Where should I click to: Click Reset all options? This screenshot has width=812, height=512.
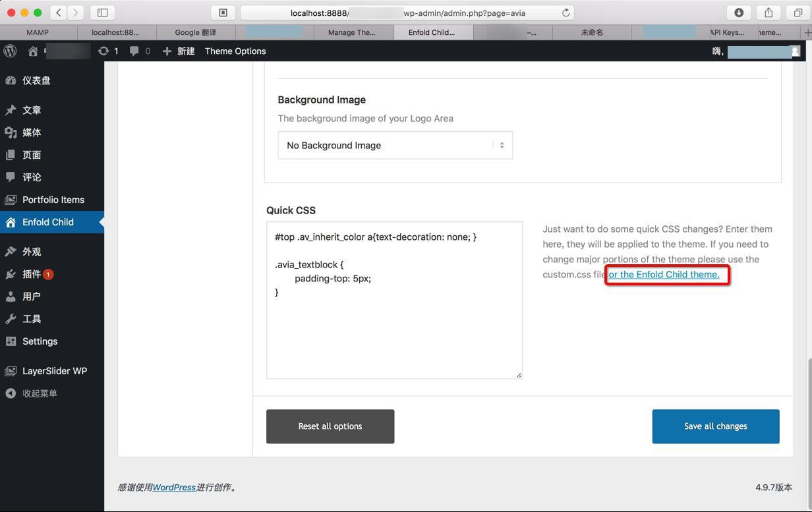pos(330,426)
